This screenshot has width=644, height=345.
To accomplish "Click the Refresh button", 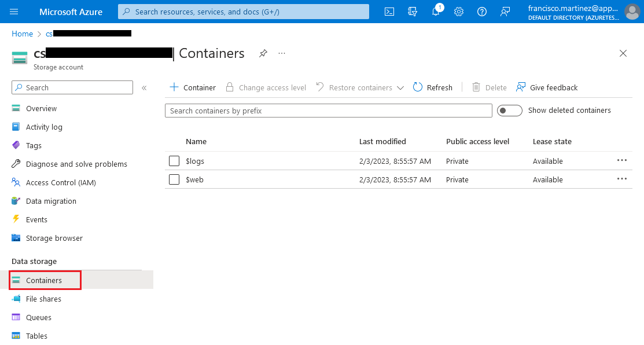I will 433,87.
